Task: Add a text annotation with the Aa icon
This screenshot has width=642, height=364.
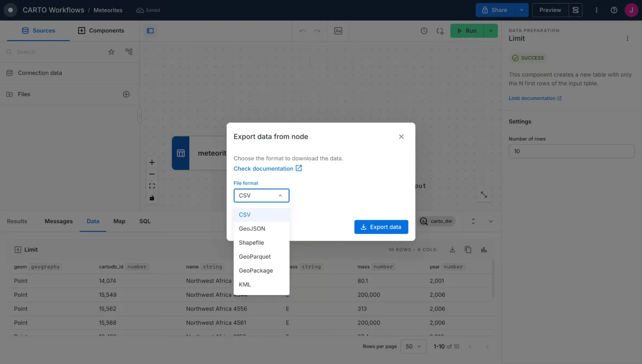Action: 338,31
